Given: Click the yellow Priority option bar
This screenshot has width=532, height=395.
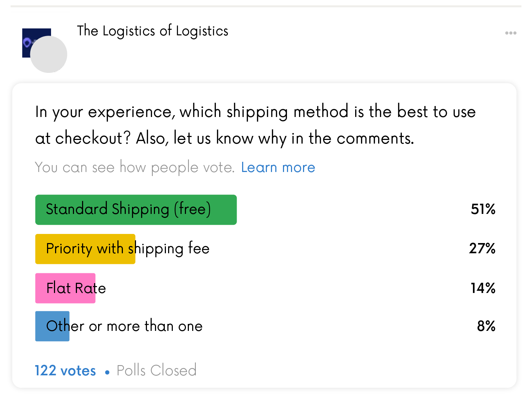Looking at the screenshot, I should pyautogui.click(x=85, y=249).
